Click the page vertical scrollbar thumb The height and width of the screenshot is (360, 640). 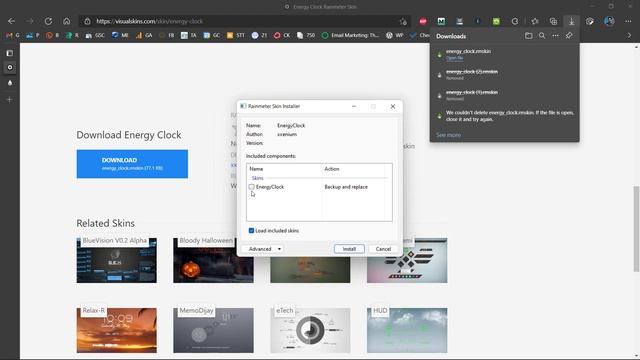(636, 229)
